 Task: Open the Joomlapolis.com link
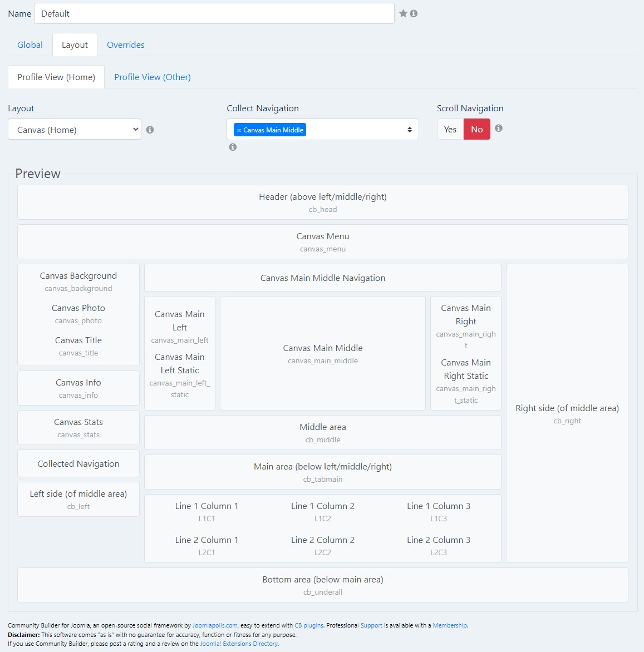(x=215, y=625)
